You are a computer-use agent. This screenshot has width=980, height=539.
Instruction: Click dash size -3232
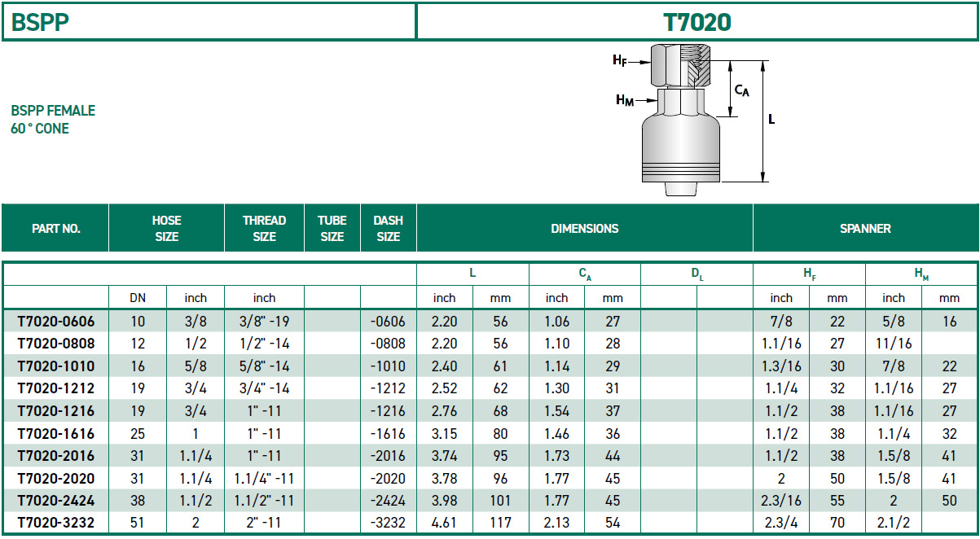pyautogui.click(x=388, y=523)
